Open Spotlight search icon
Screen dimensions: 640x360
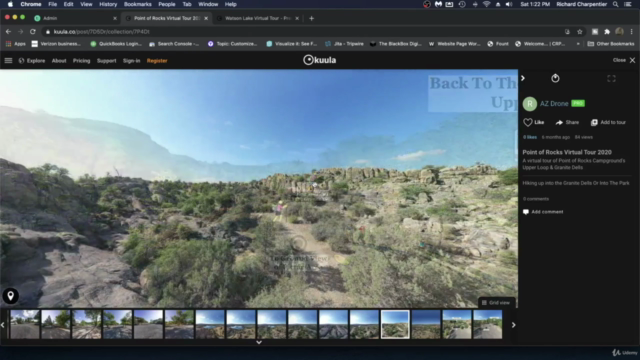click(615, 4)
